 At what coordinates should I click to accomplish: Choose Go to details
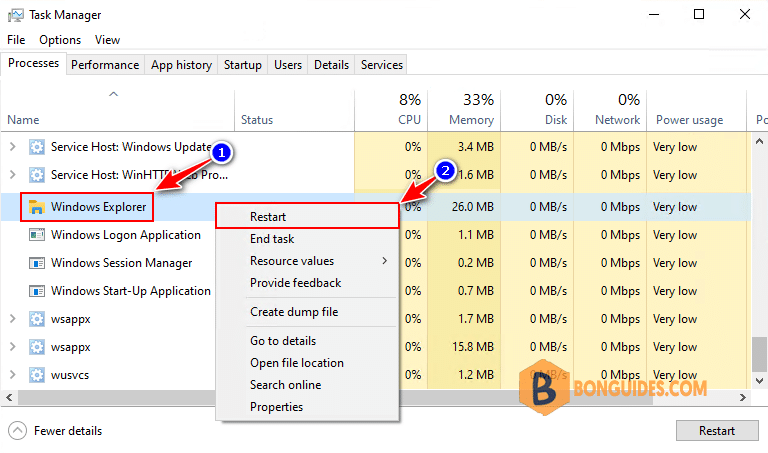[x=307, y=341]
